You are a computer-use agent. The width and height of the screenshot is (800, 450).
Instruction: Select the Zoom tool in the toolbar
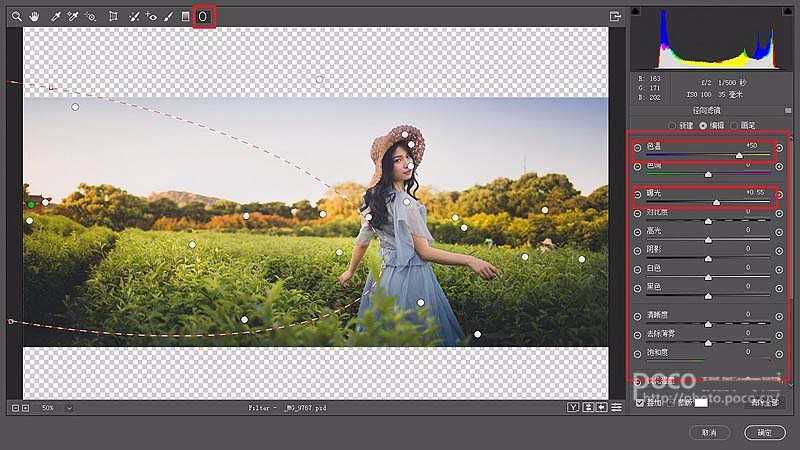pos(17,17)
